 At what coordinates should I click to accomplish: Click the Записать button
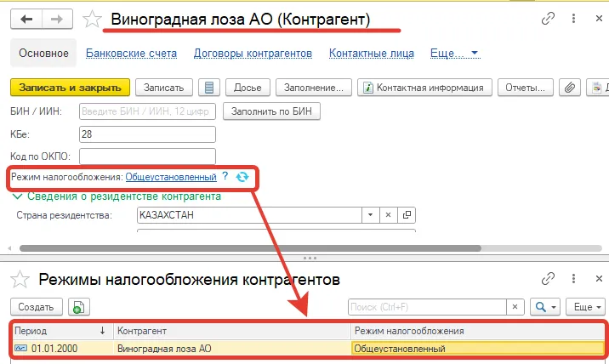164,88
